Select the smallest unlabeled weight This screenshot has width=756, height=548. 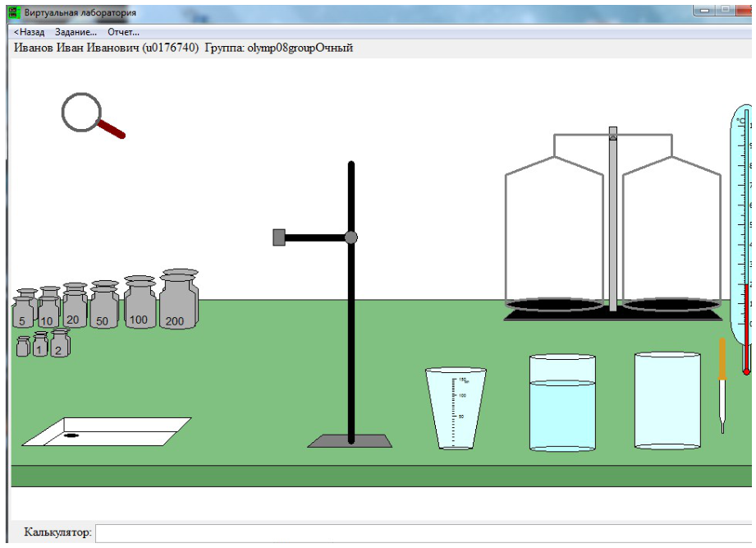tap(23, 347)
